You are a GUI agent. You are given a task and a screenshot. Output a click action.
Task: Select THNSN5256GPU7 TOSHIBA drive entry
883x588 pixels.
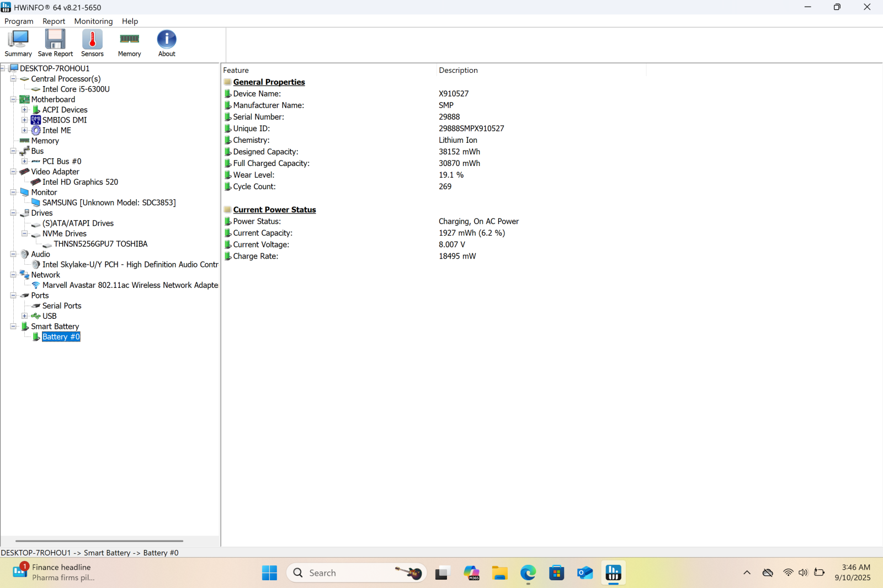point(100,244)
